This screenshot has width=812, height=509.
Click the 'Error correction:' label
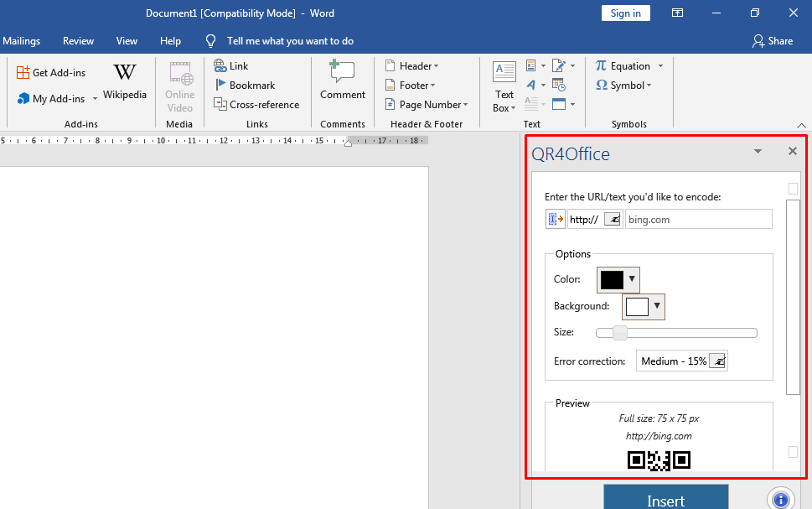click(590, 361)
